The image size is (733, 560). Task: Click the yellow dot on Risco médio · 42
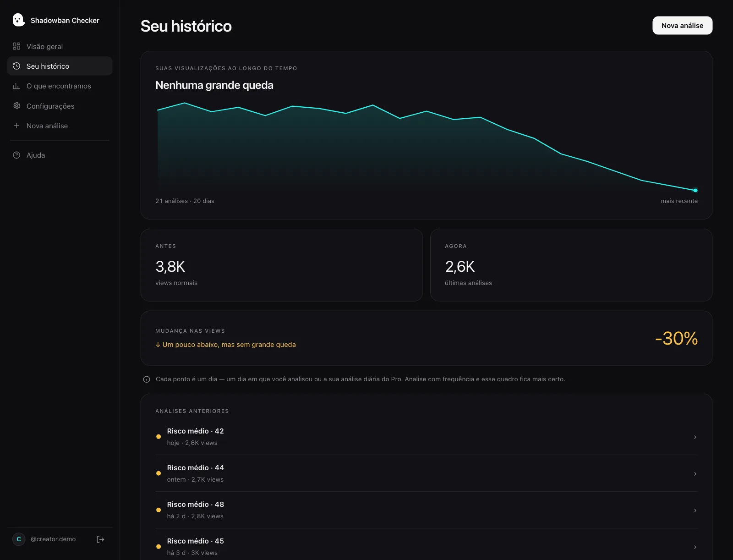pyautogui.click(x=159, y=437)
